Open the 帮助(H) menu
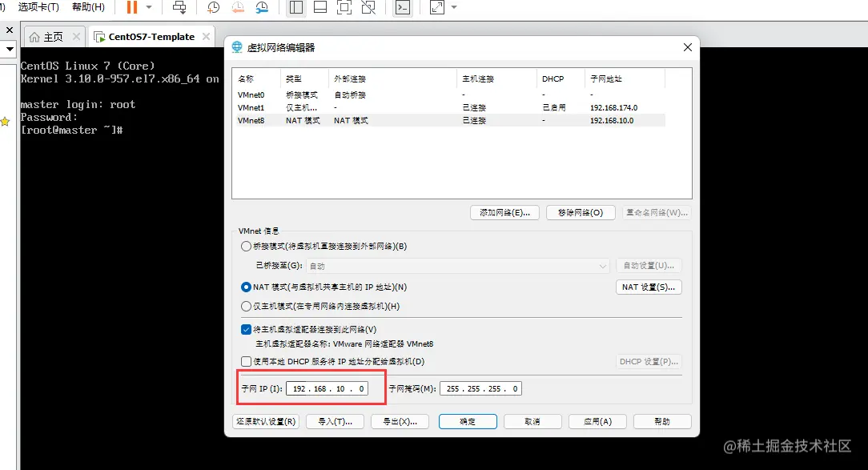 pyautogui.click(x=88, y=7)
